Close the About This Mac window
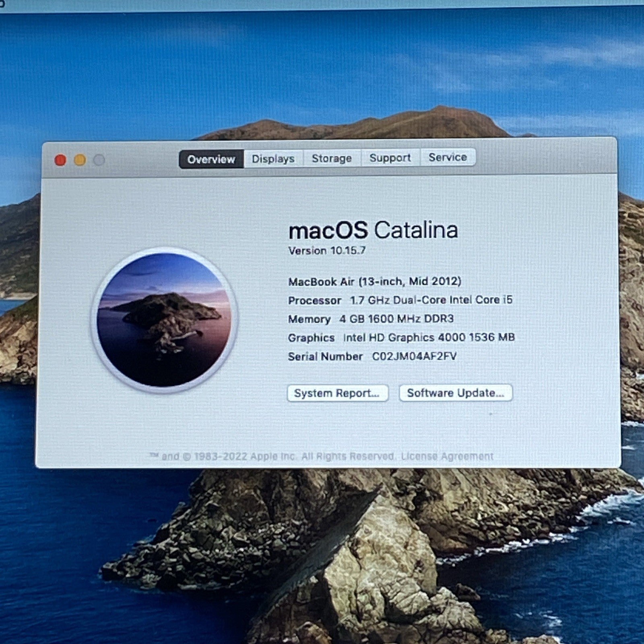This screenshot has width=644, height=644. (x=60, y=160)
